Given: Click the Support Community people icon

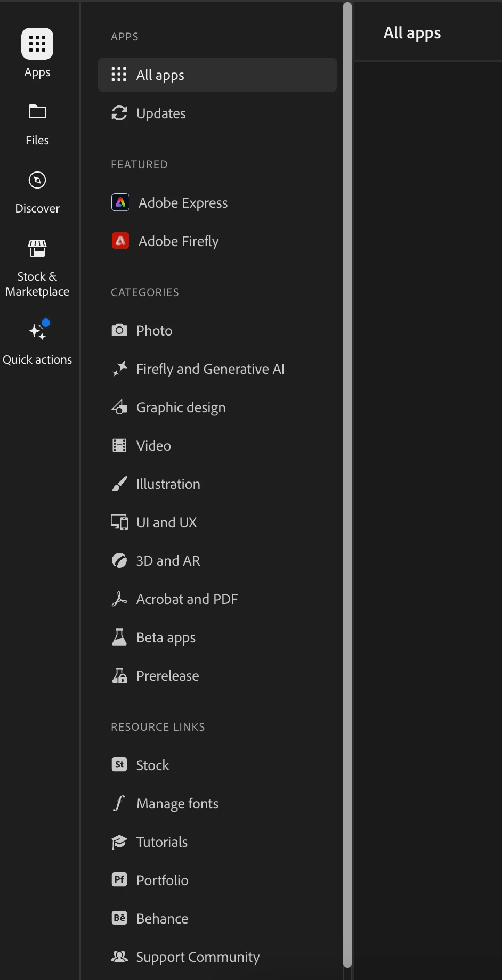Looking at the screenshot, I should [x=119, y=957].
